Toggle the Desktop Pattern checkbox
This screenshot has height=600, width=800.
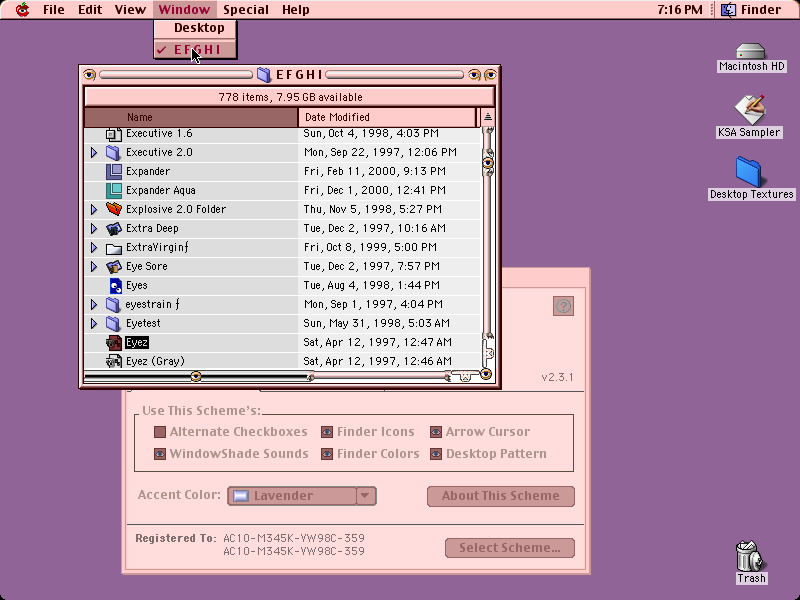click(x=436, y=454)
